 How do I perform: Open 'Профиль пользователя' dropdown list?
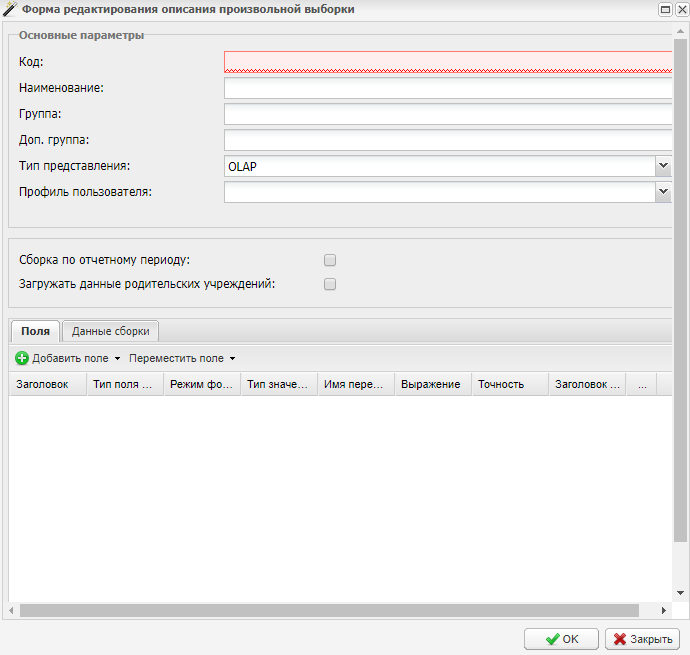662,192
